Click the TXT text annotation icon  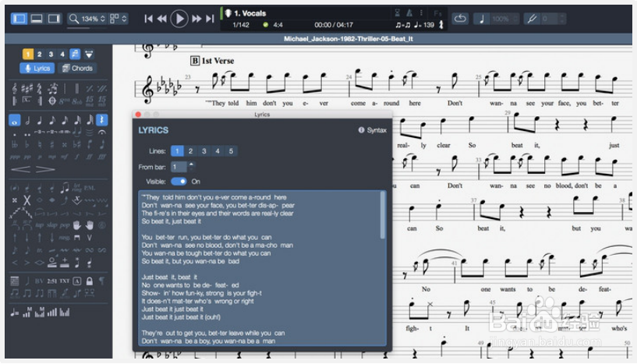pos(65,281)
